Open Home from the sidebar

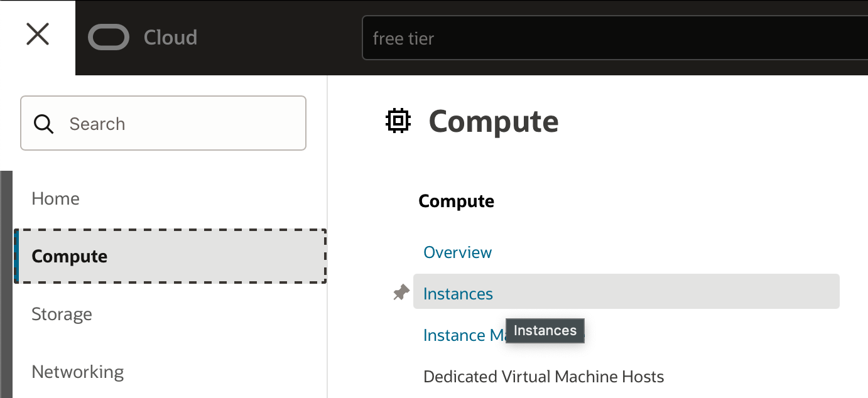coord(55,198)
